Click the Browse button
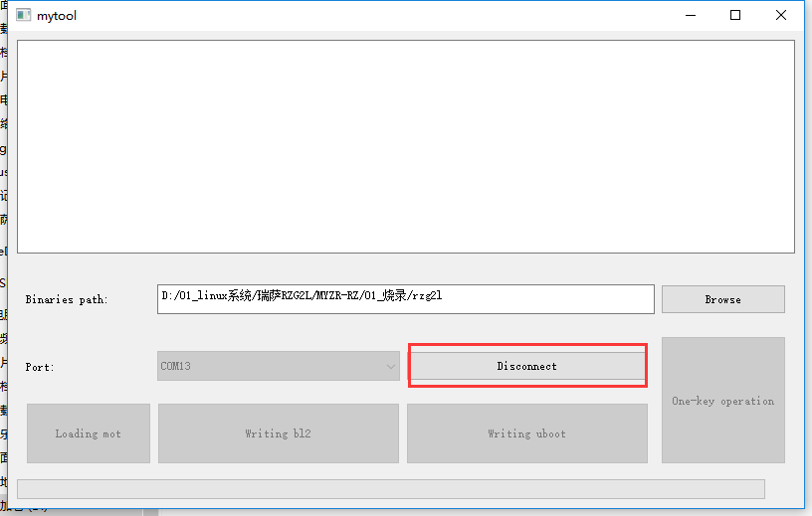The image size is (812, 516). [x=722, y=299]
